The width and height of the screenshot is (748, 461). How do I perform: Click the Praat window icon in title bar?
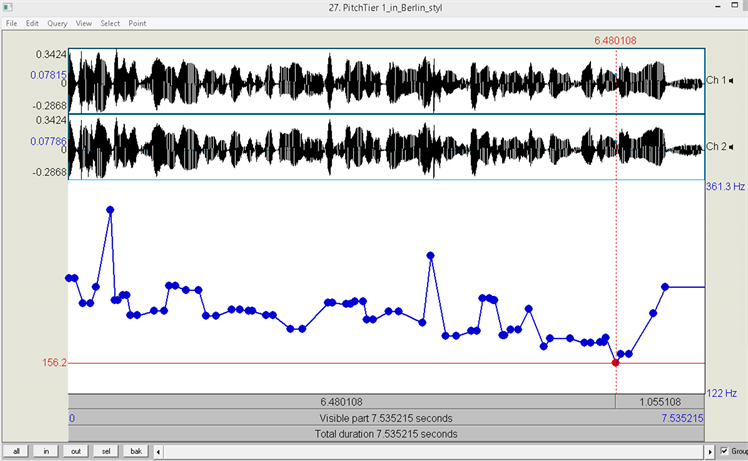[x=8, y=7]
